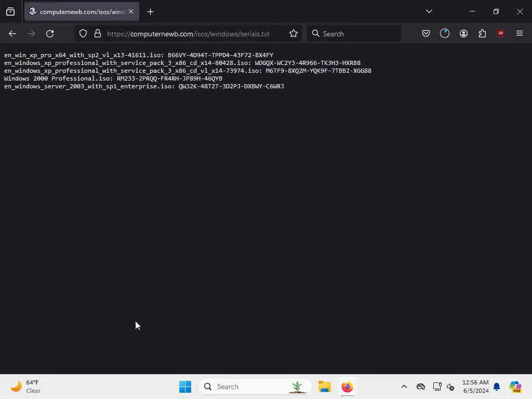Click Firefox icon on taskbar

347,387
